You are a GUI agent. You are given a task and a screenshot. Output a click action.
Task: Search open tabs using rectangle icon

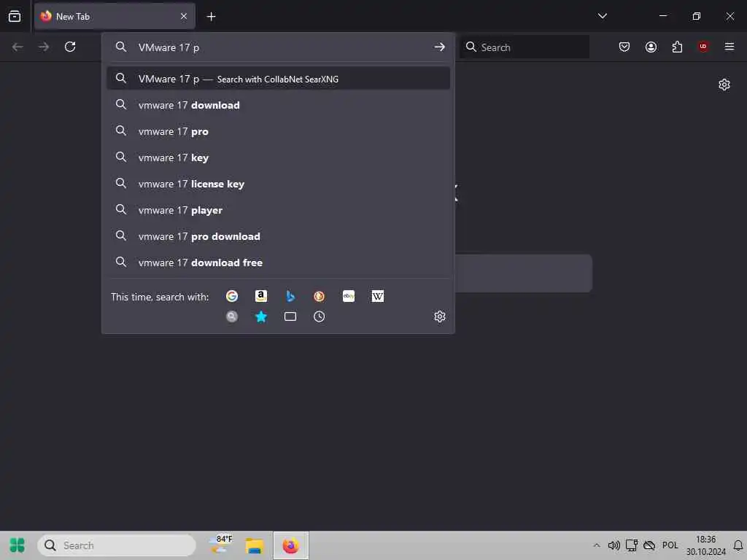pos(290,316)
